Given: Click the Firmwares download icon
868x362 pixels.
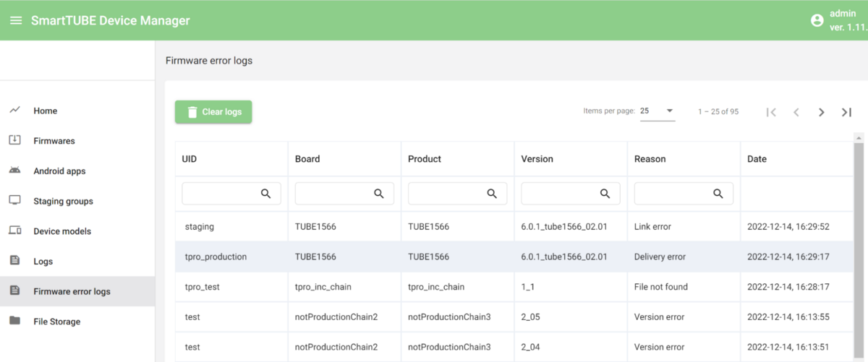Looking at the screenshot, I should point(15,140).
